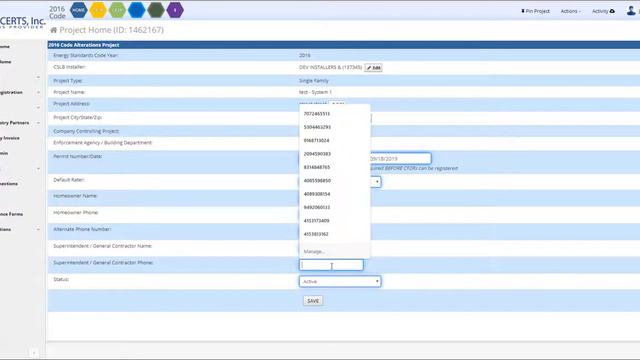
Task: Expand the bottom sidebar item chevron
Action: click(x=38, y=229)
